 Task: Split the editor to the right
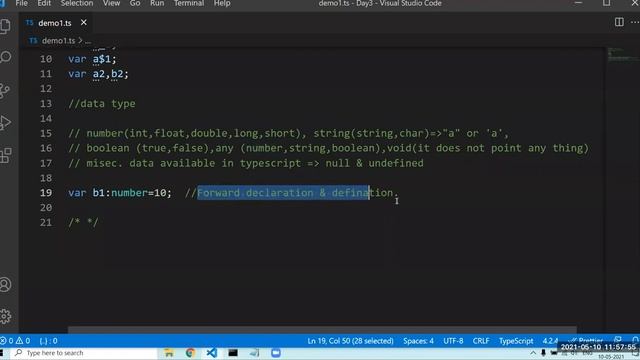tap(619, 22)
